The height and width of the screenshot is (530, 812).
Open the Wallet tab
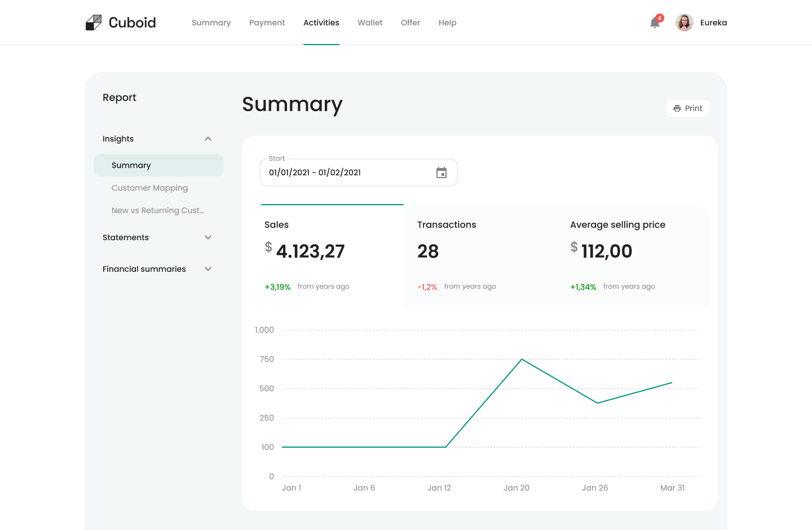[x=370, y=23]
